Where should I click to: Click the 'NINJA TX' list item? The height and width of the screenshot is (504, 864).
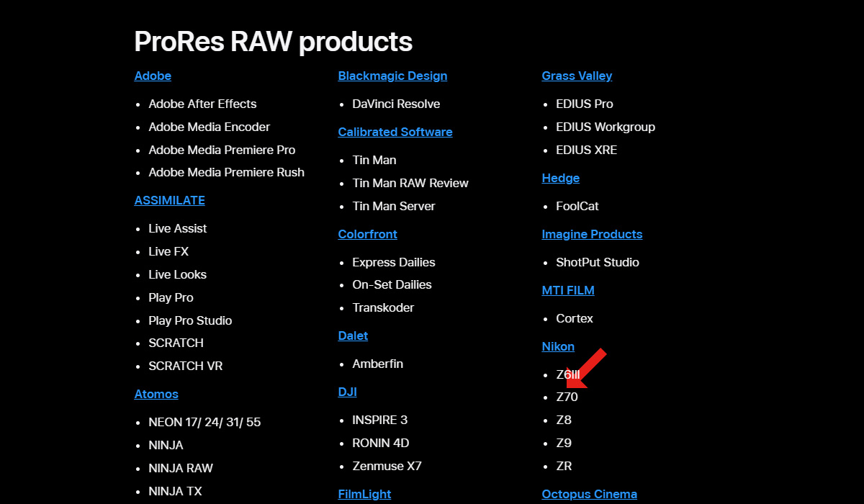coord(175,491)
